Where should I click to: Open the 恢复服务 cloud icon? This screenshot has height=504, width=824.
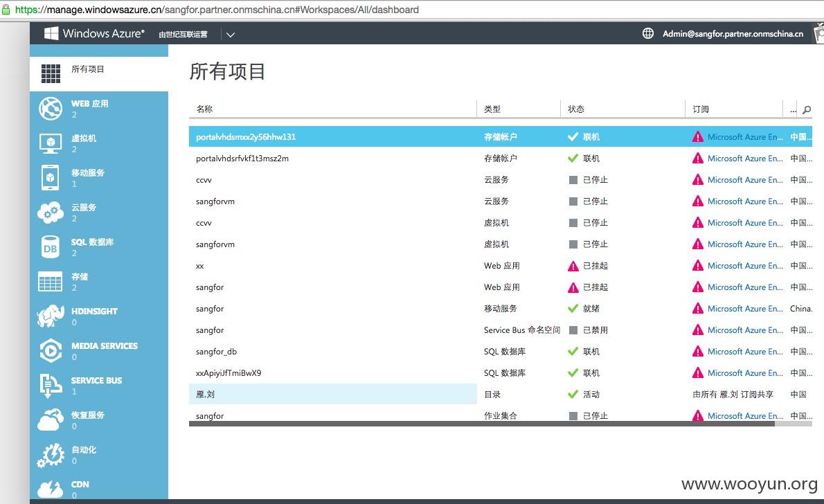pos(51,420)
